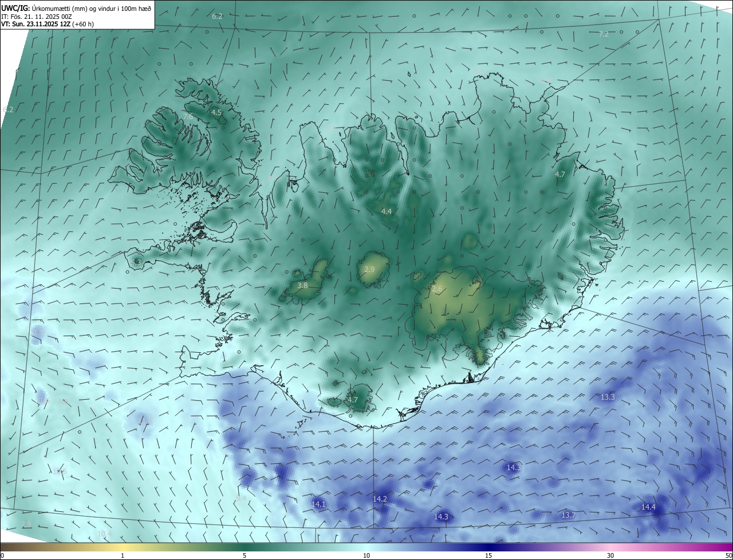Click the color scale tick label 1
Image resolution: width=733 pixels, height=560 pixels.
[123, 555]
